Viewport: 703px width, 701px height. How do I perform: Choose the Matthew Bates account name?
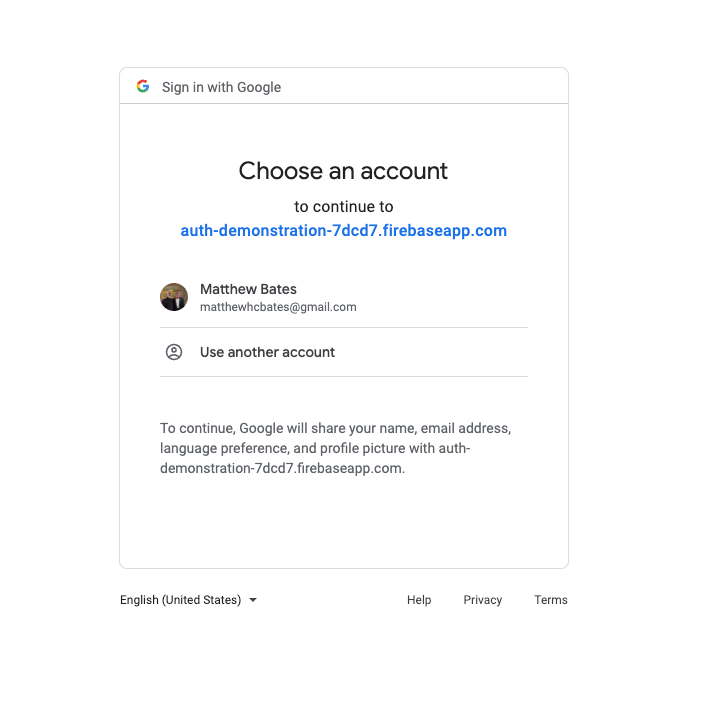(x=248, y=289)
